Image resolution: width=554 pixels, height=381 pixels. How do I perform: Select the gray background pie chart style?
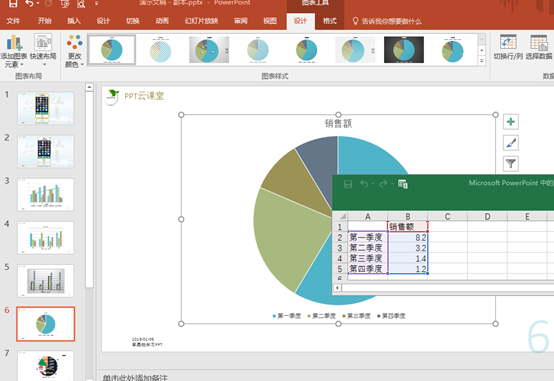209,50
